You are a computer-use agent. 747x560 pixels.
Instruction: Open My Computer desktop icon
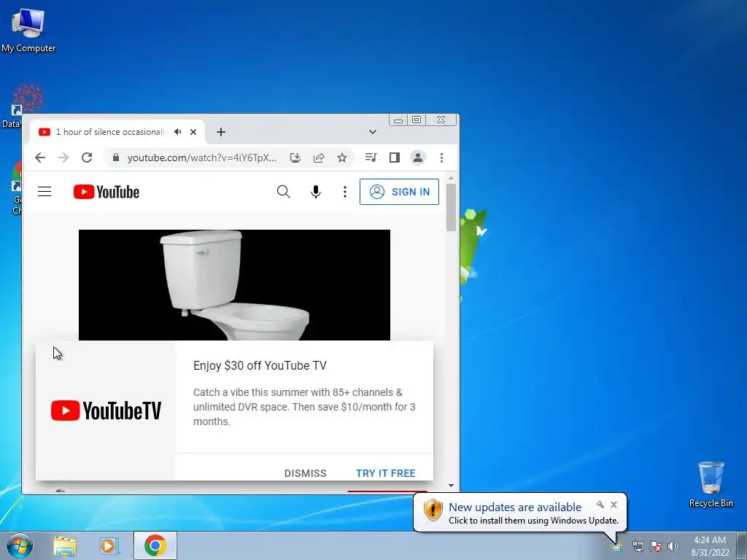(x=28, y=29)
